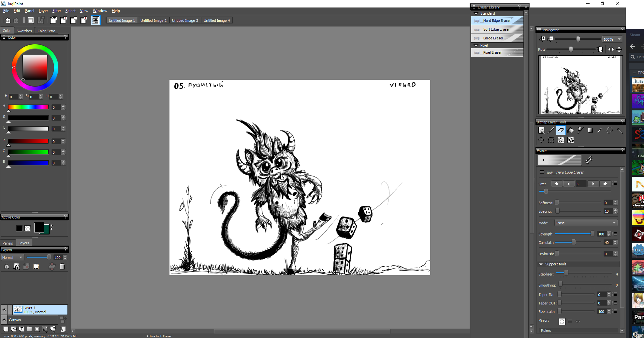Select the Move tool with four arrows

[x=541, y=140]
